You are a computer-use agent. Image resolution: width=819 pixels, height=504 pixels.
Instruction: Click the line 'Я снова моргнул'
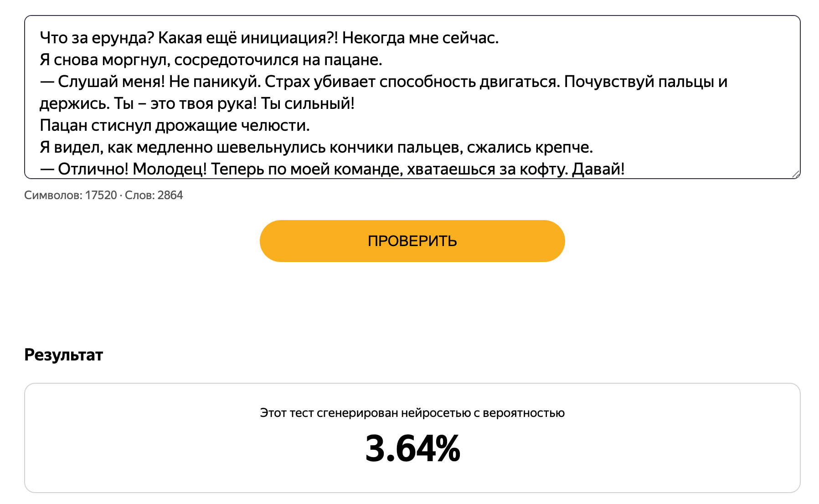[x=211, y=60]
